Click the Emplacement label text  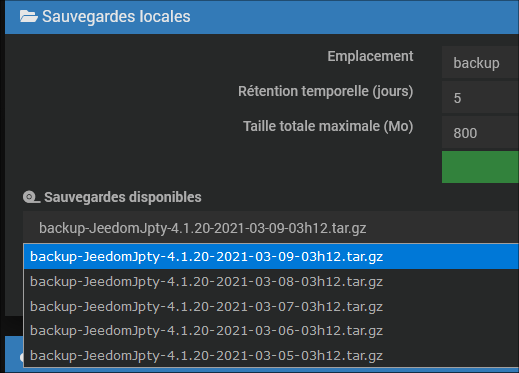(370, 56)
